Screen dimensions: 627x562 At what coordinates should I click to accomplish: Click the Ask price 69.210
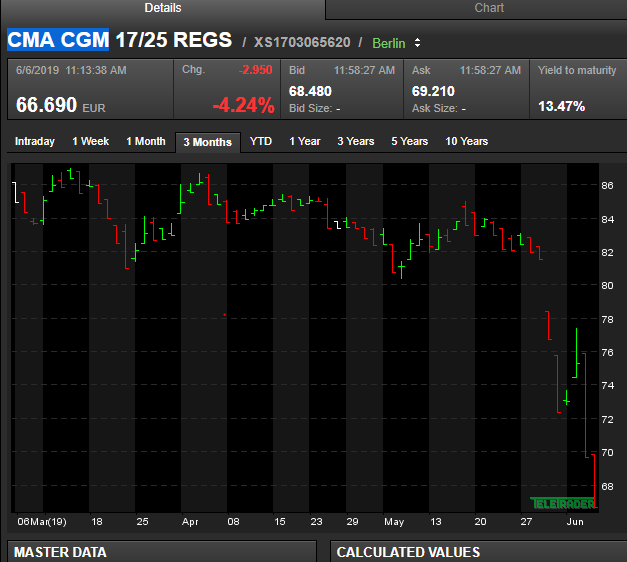[x=433, y=91]
